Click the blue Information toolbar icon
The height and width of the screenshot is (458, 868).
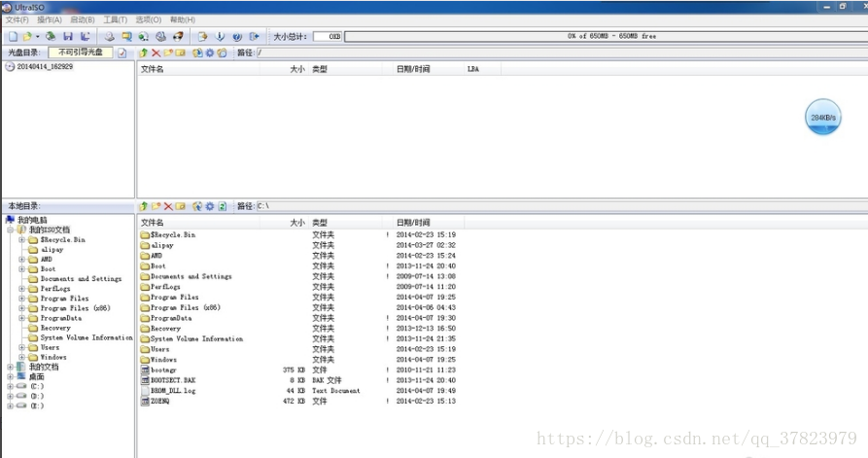click(x=220, y=37)
